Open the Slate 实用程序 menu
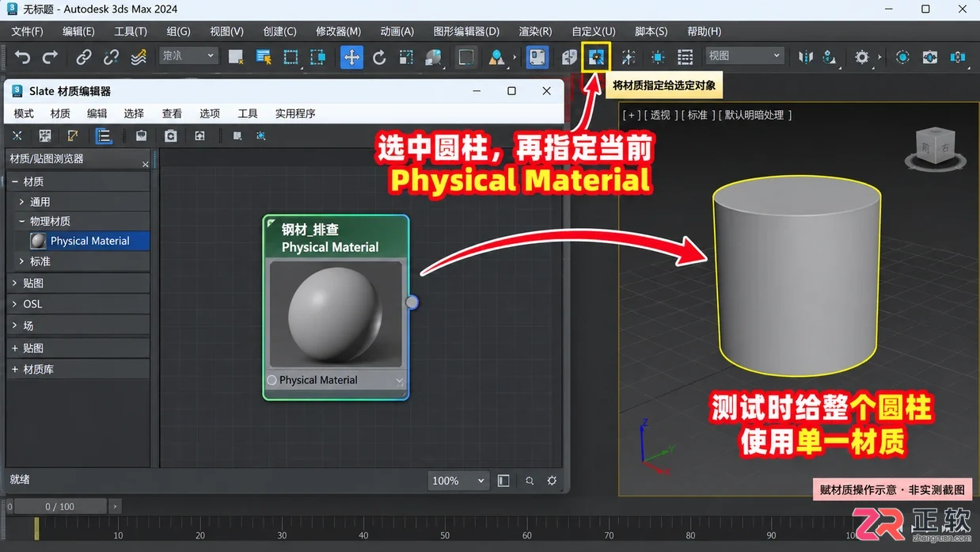 295,113
